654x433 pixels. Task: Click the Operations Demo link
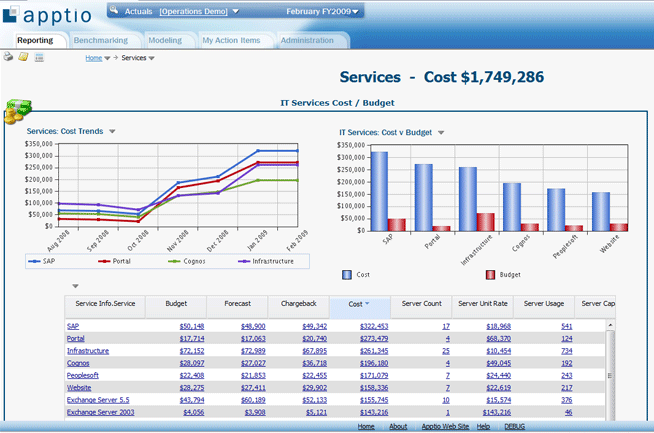click(193, 12)
